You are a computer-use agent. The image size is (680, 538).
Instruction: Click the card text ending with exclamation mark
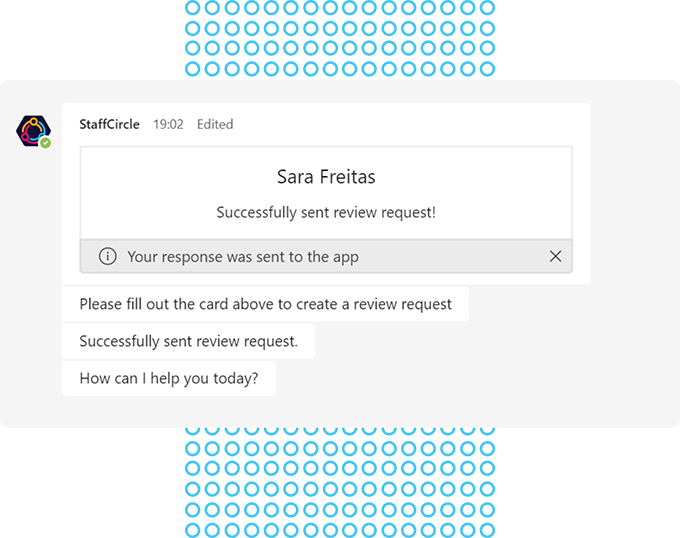click(x=326, y=212)
